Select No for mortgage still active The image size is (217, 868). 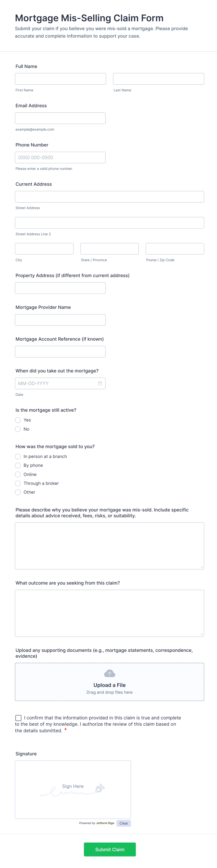(18, 429)
